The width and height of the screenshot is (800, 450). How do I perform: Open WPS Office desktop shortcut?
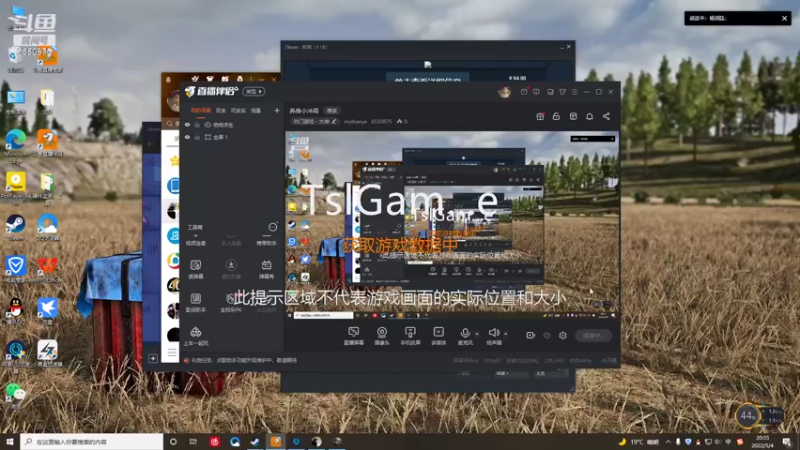tap(47, 269)
